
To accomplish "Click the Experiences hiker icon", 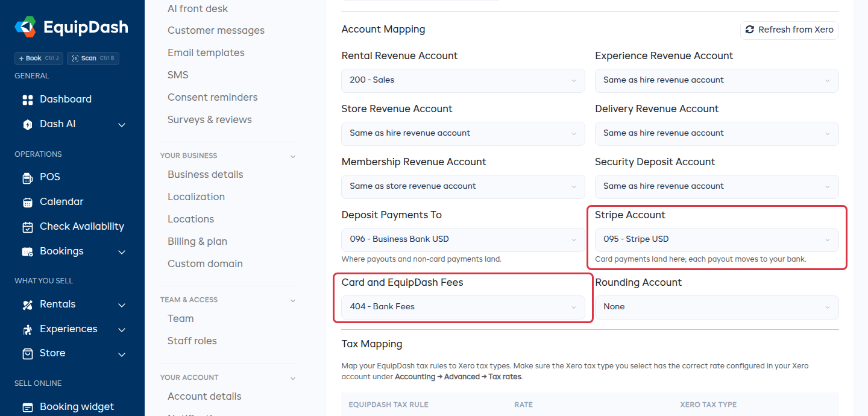I will [x=27, y=329].
